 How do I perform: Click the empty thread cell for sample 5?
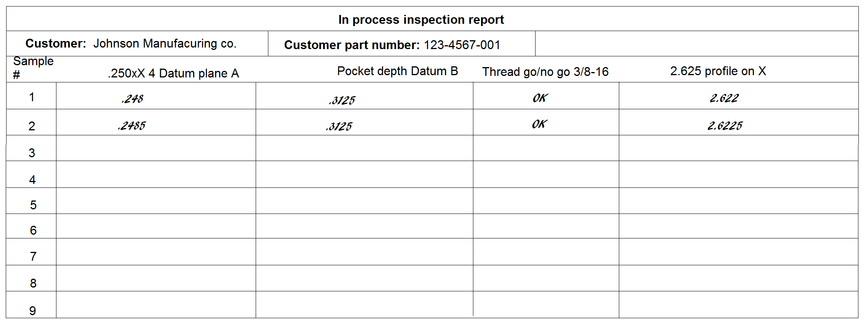pos(546,201)
